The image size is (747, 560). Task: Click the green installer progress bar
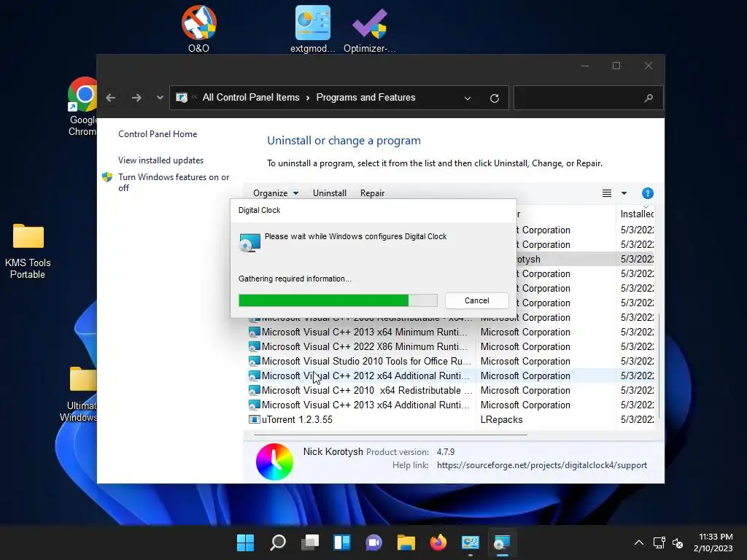coord(338,300)
